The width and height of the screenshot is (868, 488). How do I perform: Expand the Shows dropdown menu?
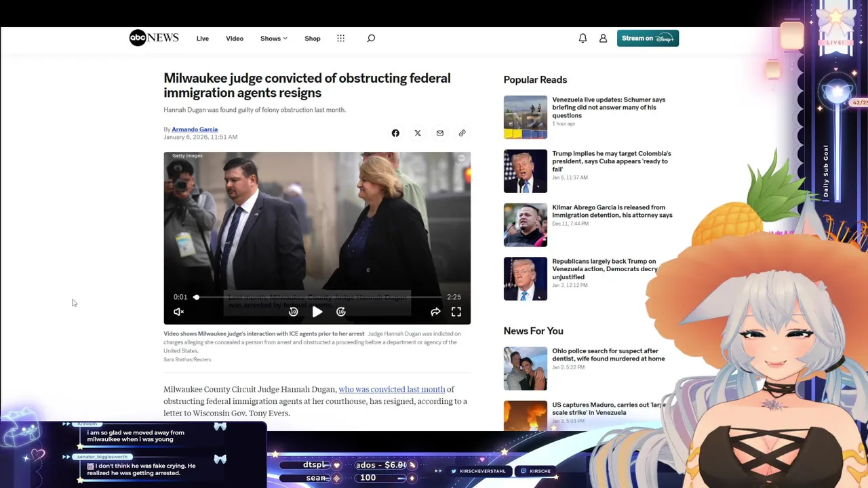pyautogui.click(x=274, y=39)
